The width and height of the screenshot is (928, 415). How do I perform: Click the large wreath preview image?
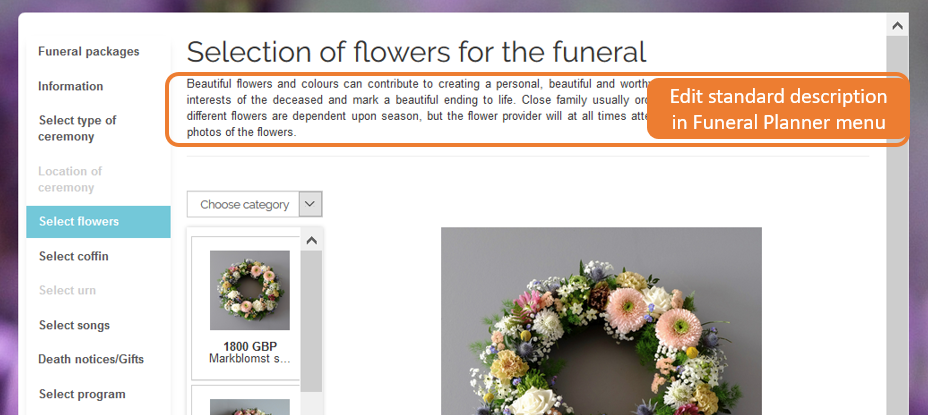pyautogui.click(x=601, y=321)
